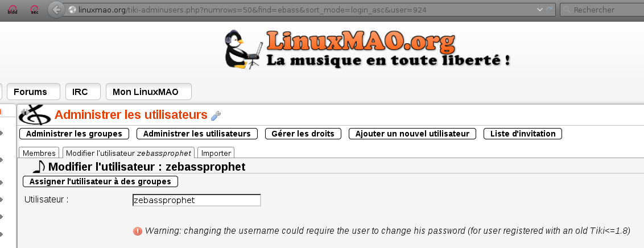
Task: Click the treble clef module toggle icon
Action: pos(35,115)
